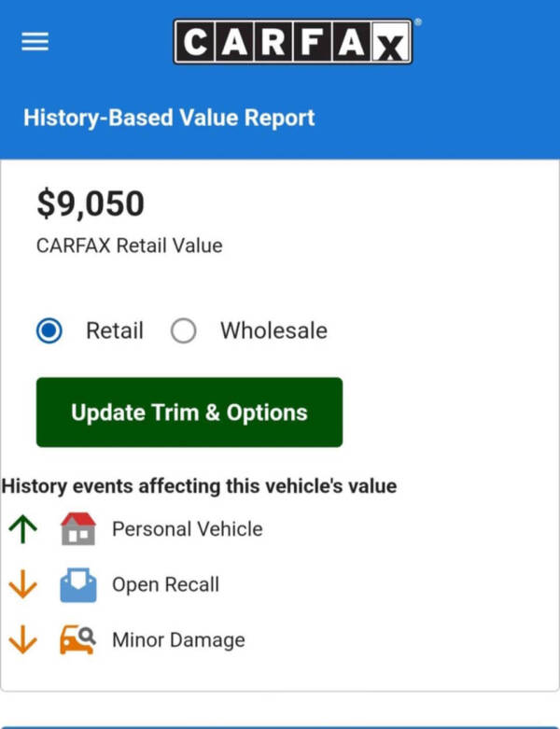The height and width of the screenshot is (729, 560).
Task: Click the $9,050 value amount
Action: [x=91, y=204]
